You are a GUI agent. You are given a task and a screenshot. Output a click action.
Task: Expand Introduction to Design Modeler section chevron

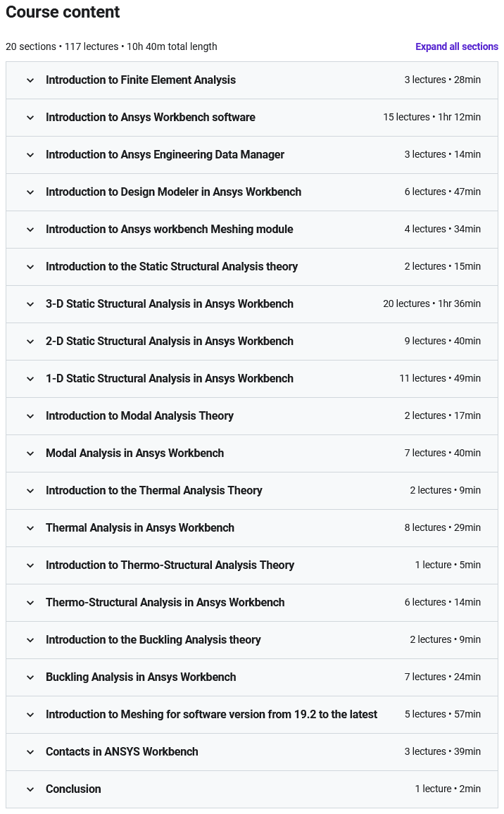click(30, 192)
